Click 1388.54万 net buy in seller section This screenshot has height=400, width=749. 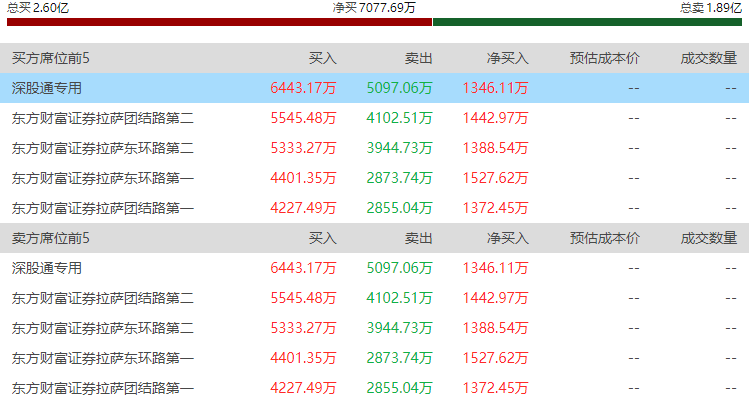[495, 328]
